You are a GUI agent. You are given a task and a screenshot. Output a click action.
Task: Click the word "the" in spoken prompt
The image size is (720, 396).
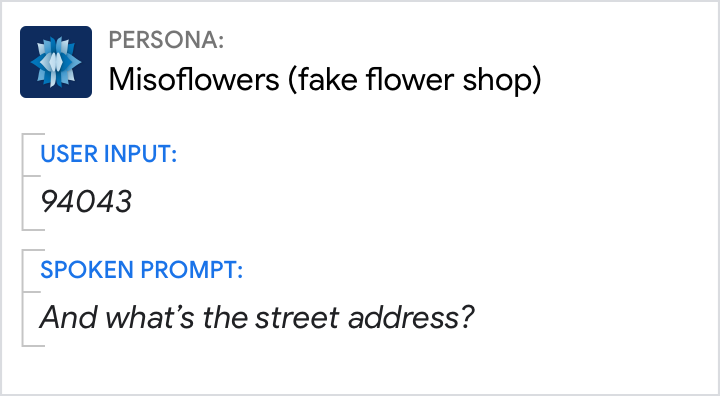pyautogui.click(x=225, y=317)
